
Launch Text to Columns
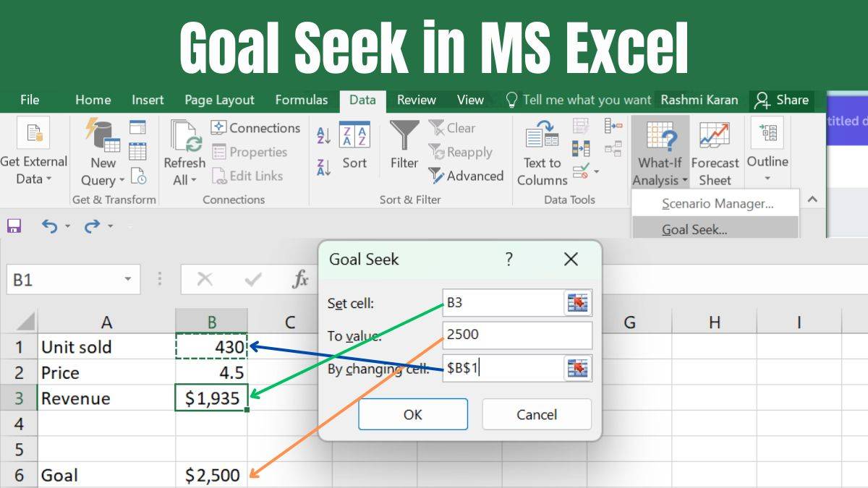pyautogui.click(x=542, y=153)
